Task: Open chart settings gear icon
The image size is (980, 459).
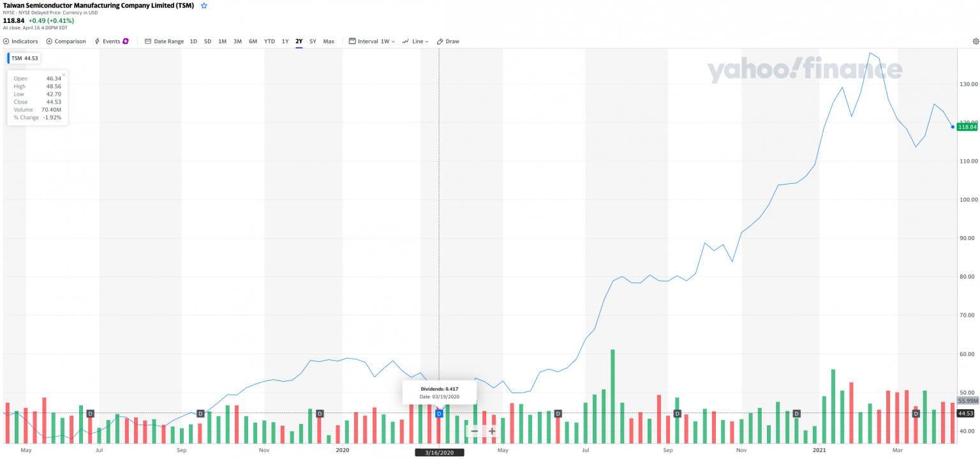Action: [x=976, y=41]
